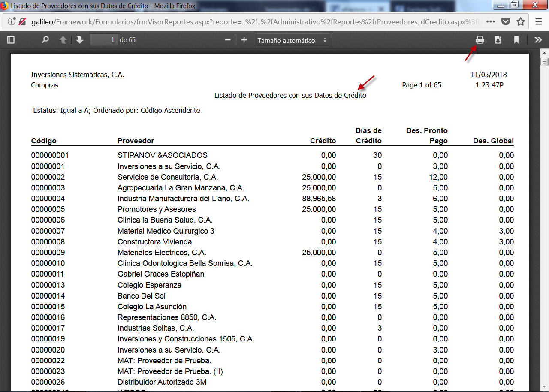Click code '000000001'
549x392 pixels.
tap(50, 155)
